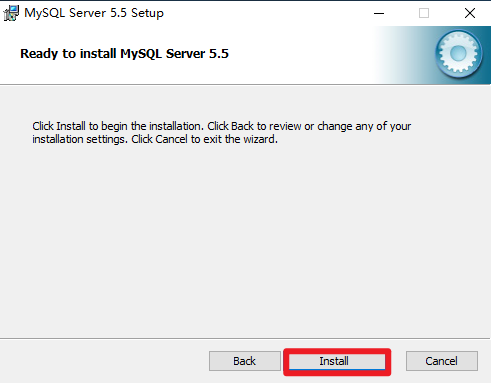The image size is (491, 383).
Task: Minimize the MySQL Setup window
Action: [379, 13]
